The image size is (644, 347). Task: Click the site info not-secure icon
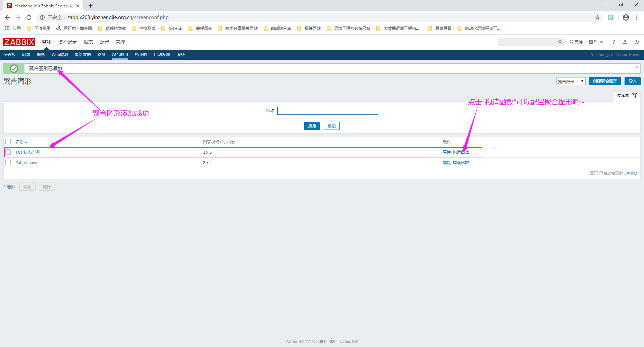click(x=42, y=17)
